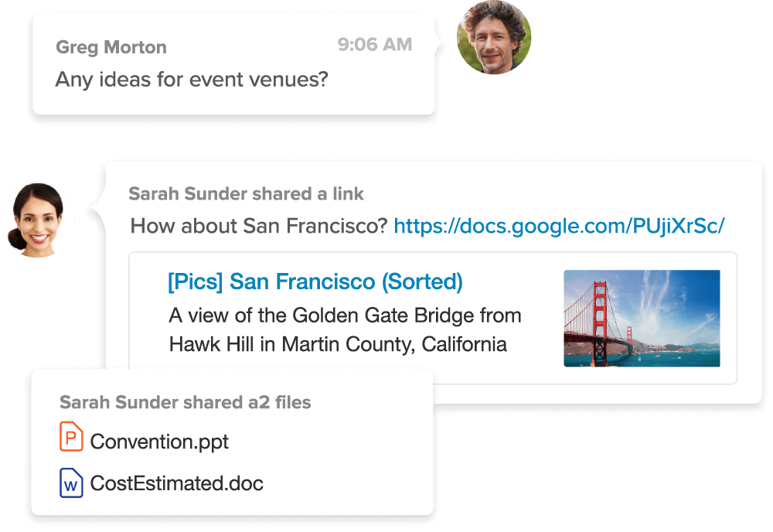The image size is (773, 532).
Task: Open the Convention.ppt file name
Action: pos(159,442)
